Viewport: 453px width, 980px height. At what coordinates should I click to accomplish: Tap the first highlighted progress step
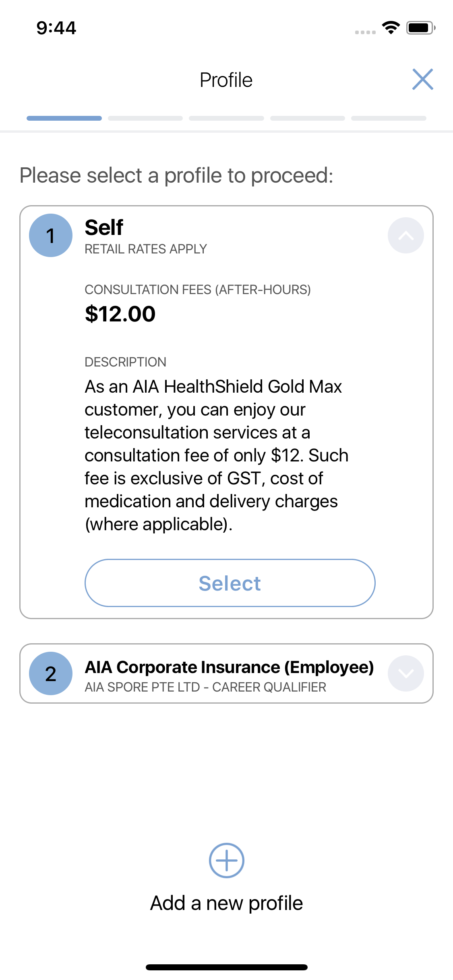[x=64, y=118]
